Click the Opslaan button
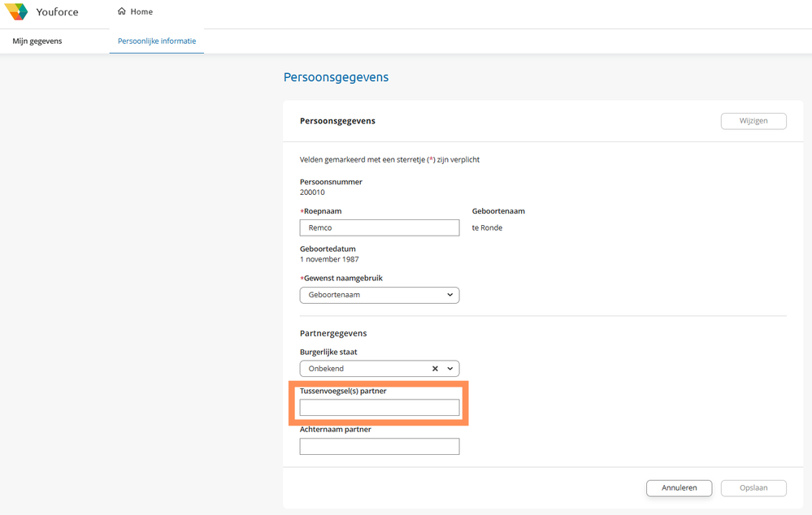Screen dimensions: 812x515 tap(753, 488)
